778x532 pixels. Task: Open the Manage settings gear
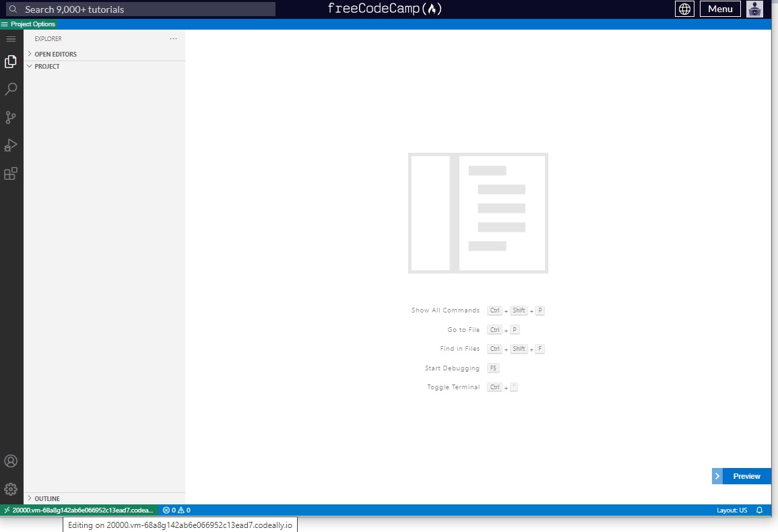tap(10, 488)
